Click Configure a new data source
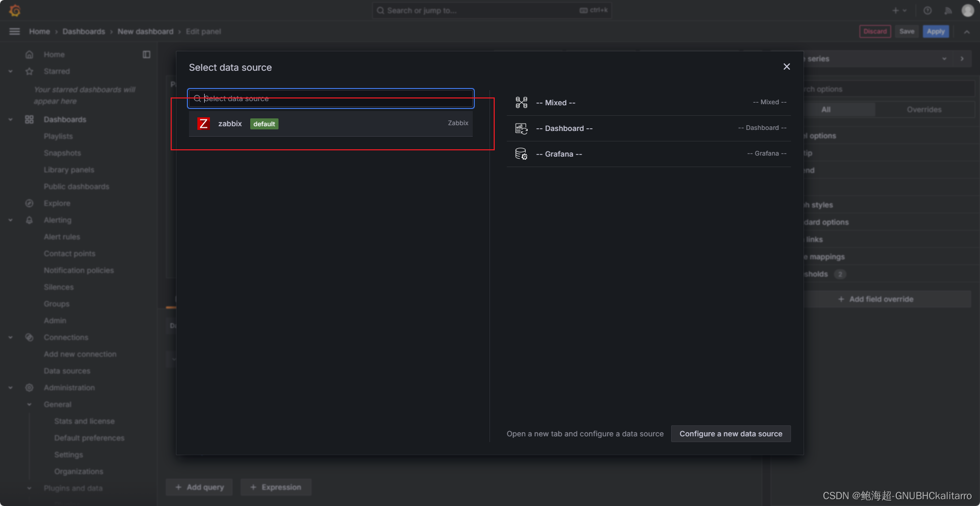 [x=731, y=434]
